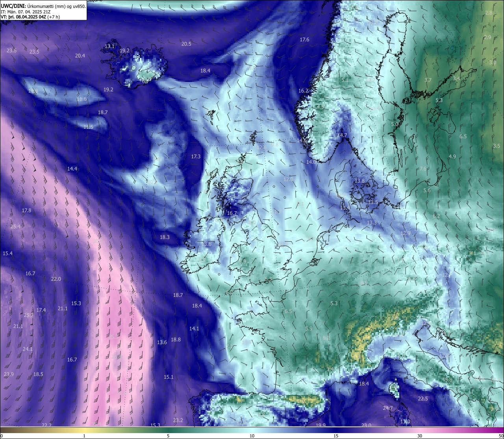
Task: Click the 17.6 value label
Action: pos(304,40)
